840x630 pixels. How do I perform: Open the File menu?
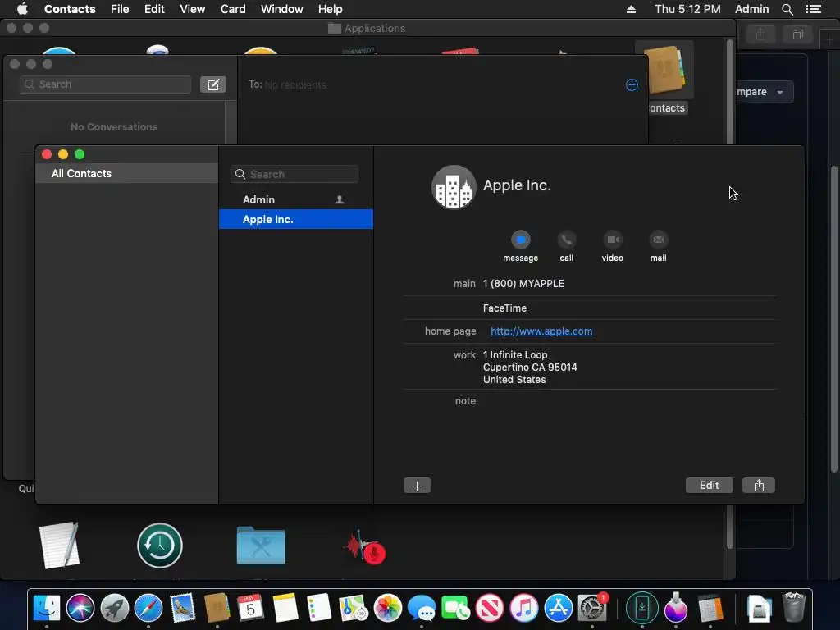[x=120, y=9]
